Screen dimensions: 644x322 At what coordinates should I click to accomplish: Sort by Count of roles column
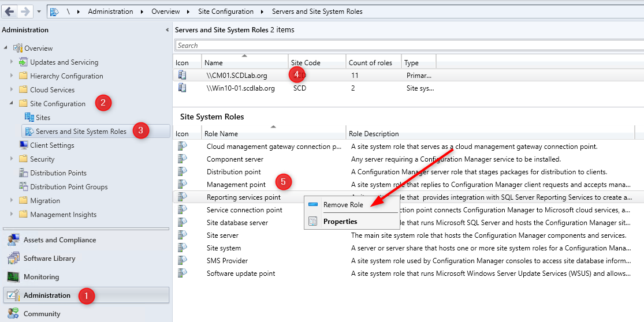(x=373, y=62)
